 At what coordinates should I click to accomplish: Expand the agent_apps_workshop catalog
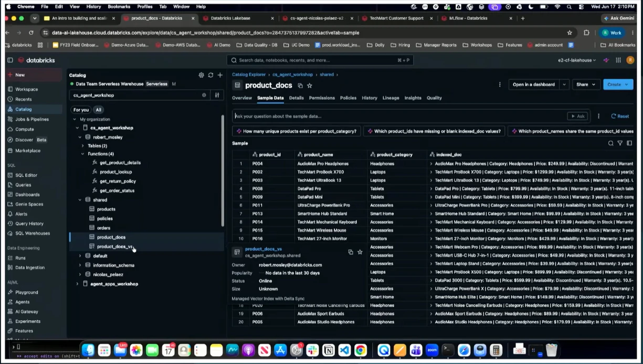[77, 284]
